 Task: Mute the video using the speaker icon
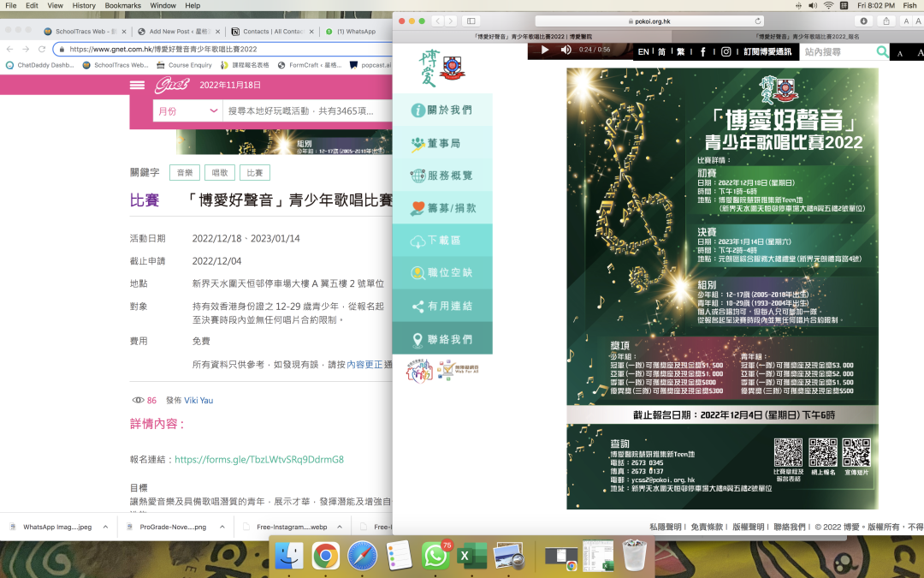tap(566, 51)
